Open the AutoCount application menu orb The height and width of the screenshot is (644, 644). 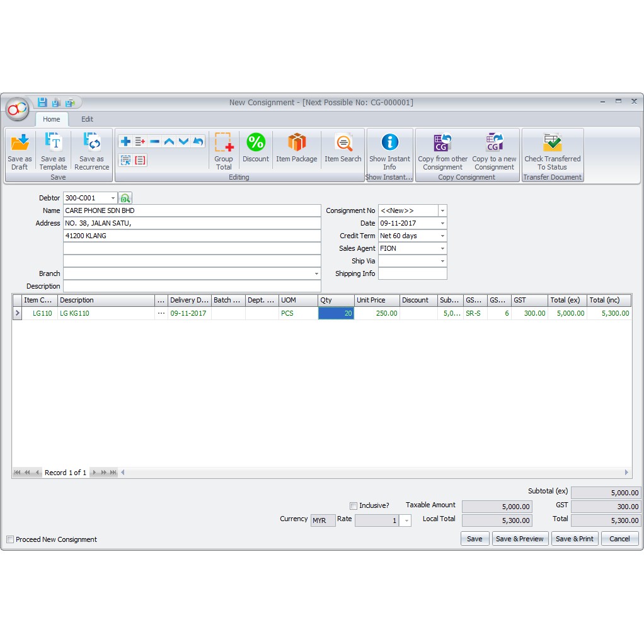[17, 109]
